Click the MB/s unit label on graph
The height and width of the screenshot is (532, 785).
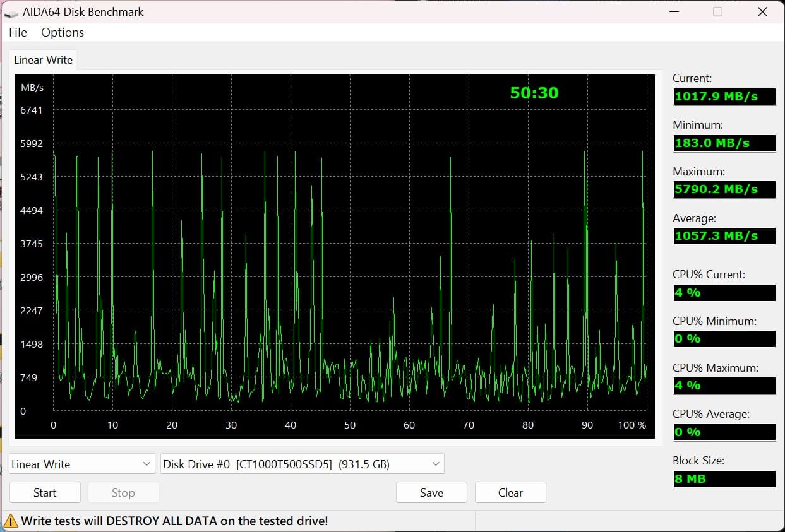32,87
